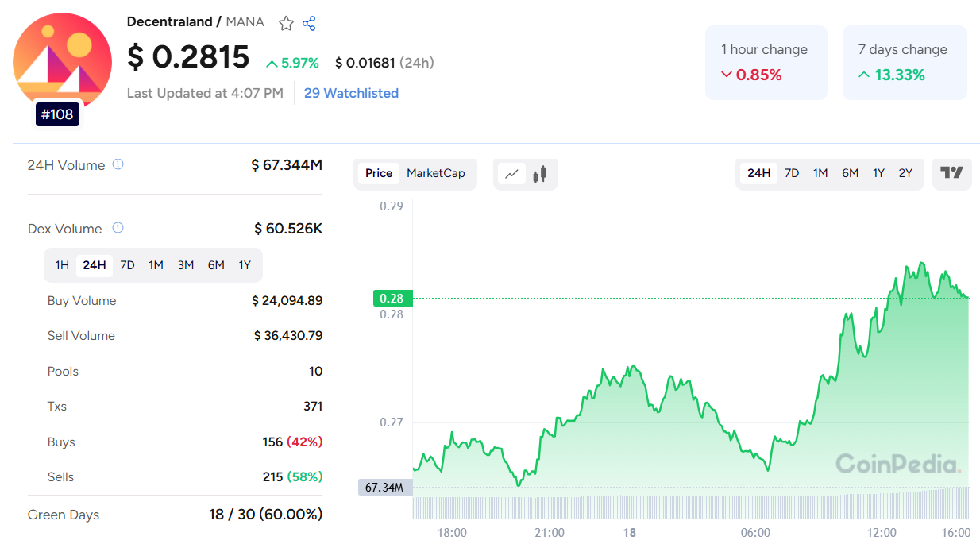Add Decentraland to watchlist with star icon
The width and height of the screenshot is (980, 540).
286,23
